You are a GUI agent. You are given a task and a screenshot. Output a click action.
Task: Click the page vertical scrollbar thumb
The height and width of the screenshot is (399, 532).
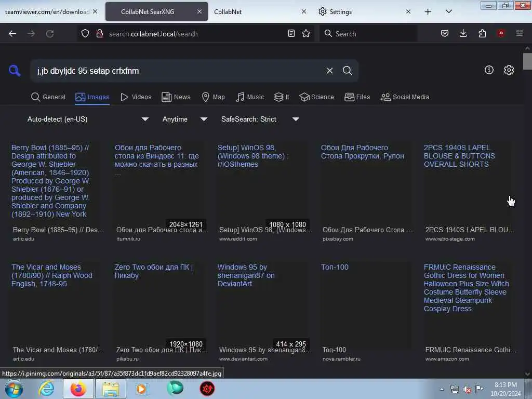[527, 61]
